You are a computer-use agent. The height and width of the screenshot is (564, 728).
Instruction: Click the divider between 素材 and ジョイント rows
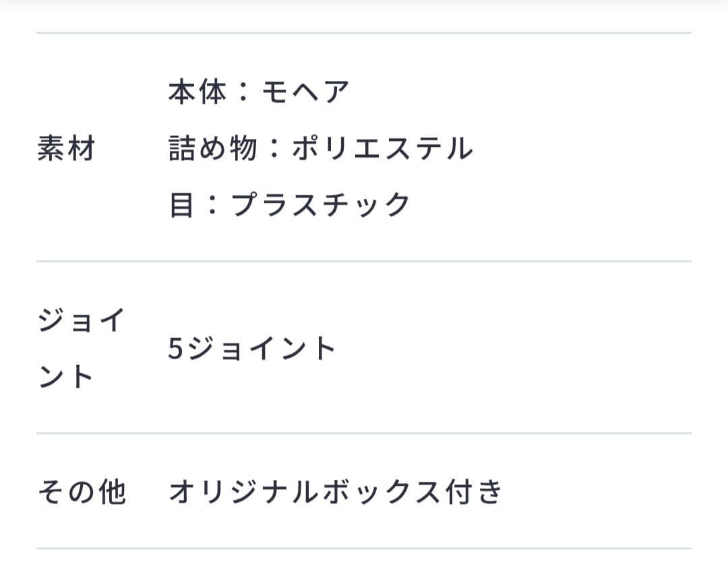point(364,261)
